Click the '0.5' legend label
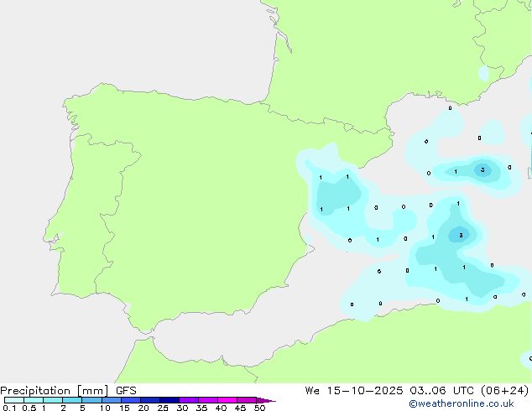 29,408
